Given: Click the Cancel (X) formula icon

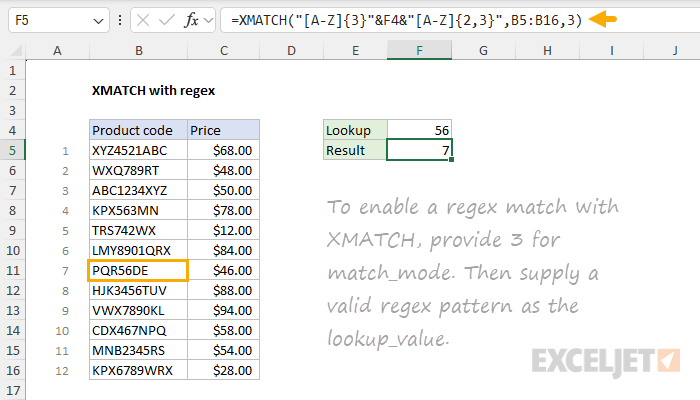Looking at the screenshot, I should point(143,20).
